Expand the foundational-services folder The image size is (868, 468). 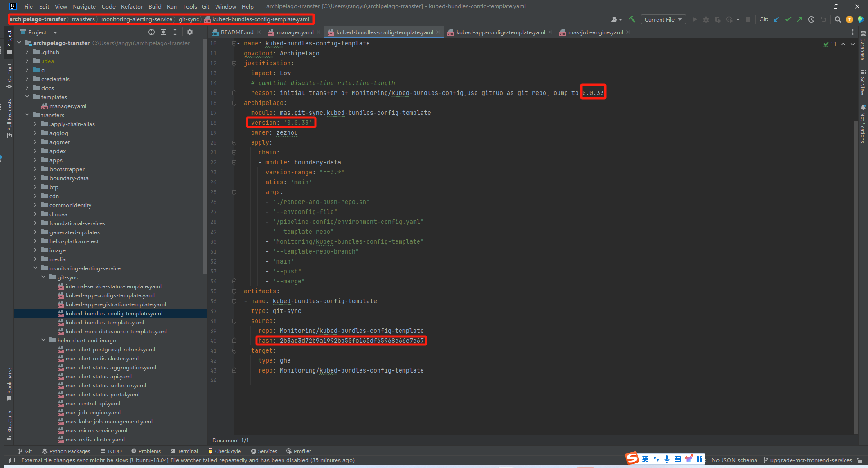pos(36,223)
